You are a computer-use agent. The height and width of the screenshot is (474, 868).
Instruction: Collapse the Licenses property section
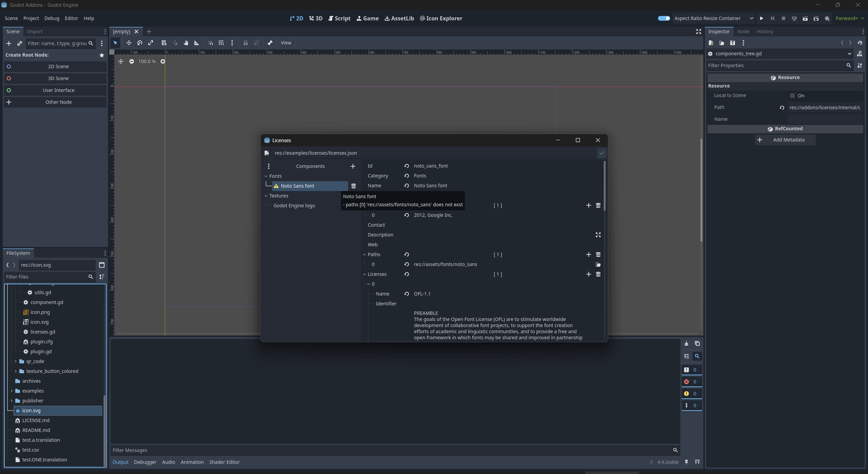click(364, 274)
